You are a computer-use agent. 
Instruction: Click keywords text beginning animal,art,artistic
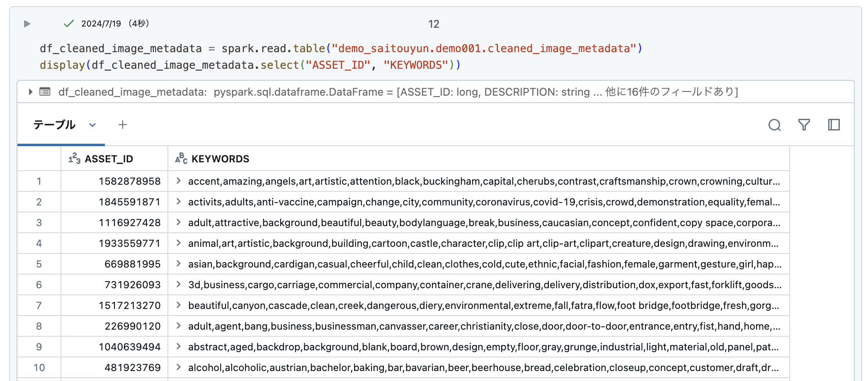pos(483,243)
